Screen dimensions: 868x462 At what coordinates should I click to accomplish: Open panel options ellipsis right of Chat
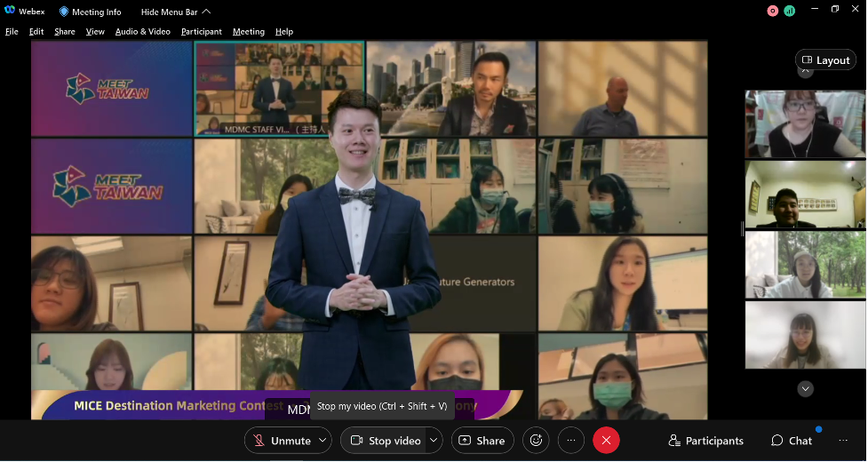coord(842,441)
